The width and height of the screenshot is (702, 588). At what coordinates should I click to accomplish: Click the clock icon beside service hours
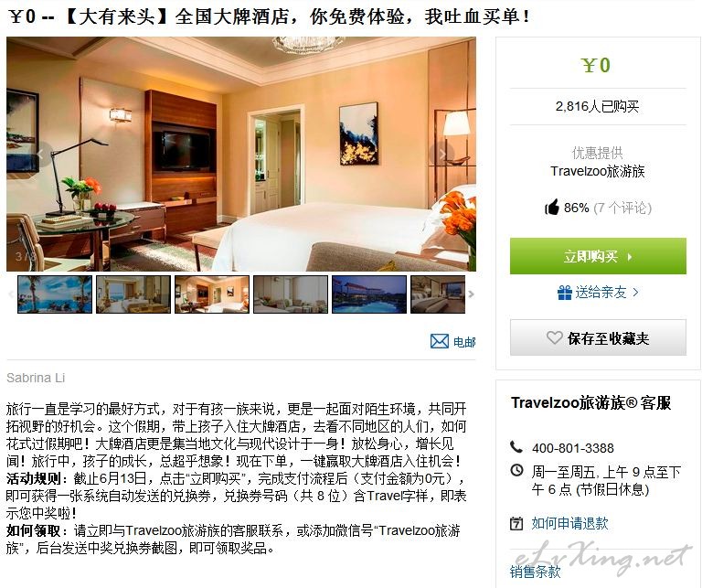tap(516, 470)
